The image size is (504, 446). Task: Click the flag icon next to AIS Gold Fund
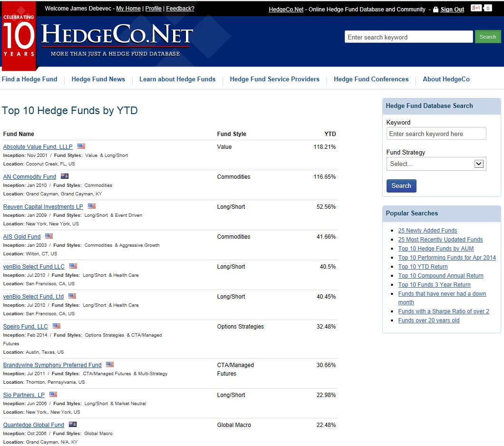(x=49, y=236)
